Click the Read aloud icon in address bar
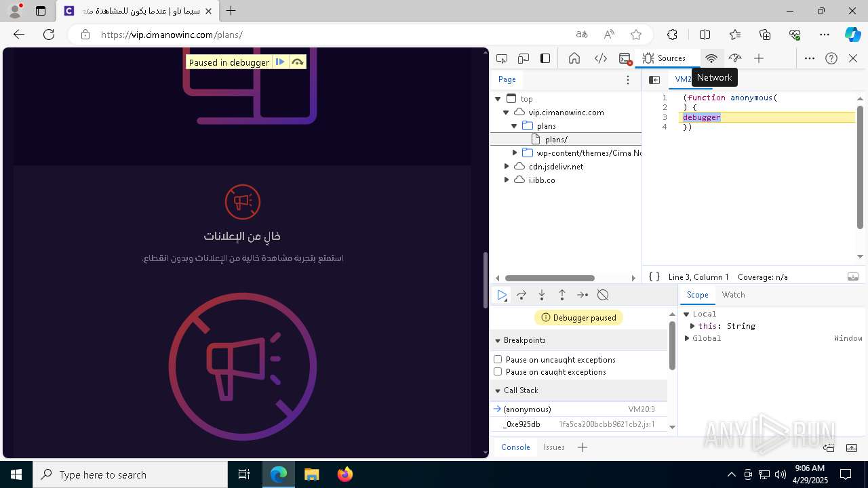 click(x=609, y=35)
